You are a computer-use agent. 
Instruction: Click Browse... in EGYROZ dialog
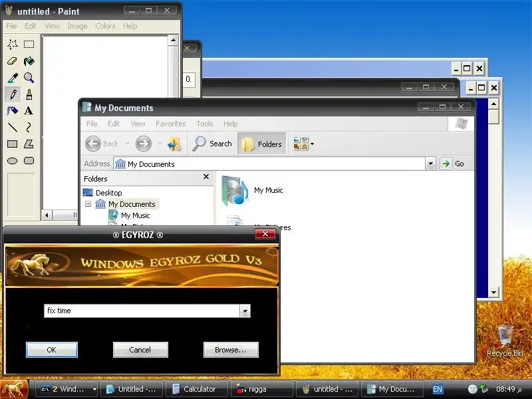coord(231,350)
